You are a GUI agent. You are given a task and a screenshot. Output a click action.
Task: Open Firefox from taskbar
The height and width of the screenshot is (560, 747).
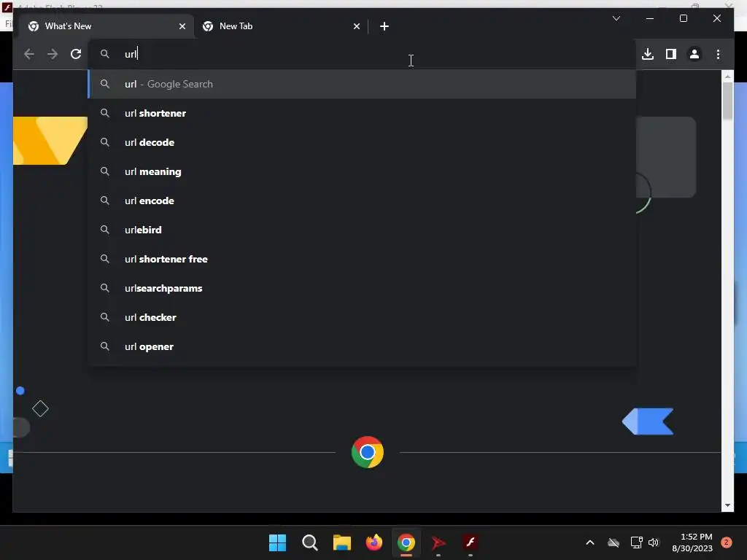coord(374,542)
